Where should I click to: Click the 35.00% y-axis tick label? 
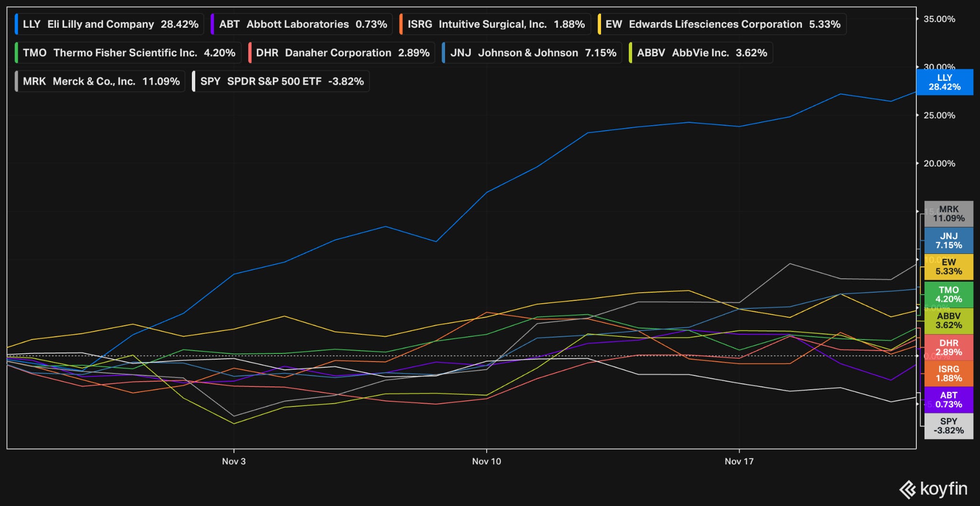coord(939,19)
